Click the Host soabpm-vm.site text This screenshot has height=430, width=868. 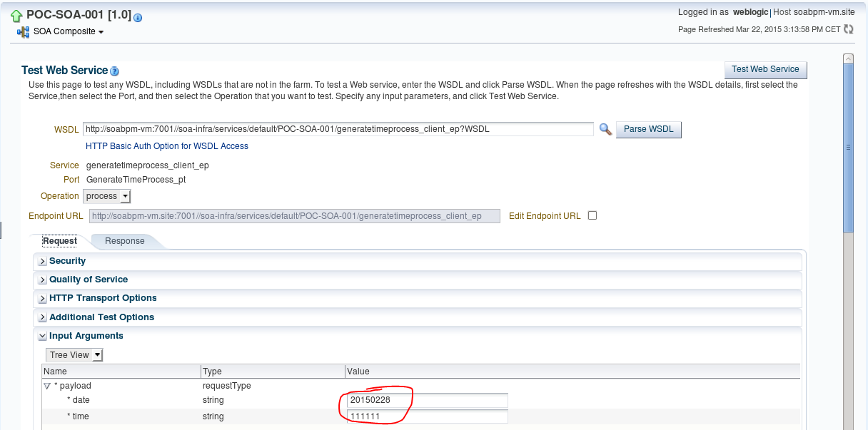813,12
